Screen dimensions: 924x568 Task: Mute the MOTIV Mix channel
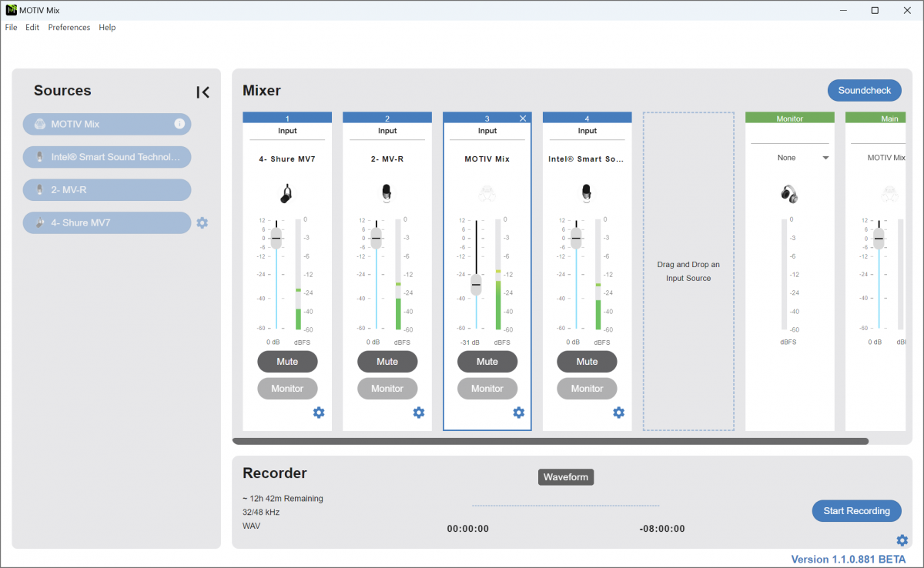487,362
